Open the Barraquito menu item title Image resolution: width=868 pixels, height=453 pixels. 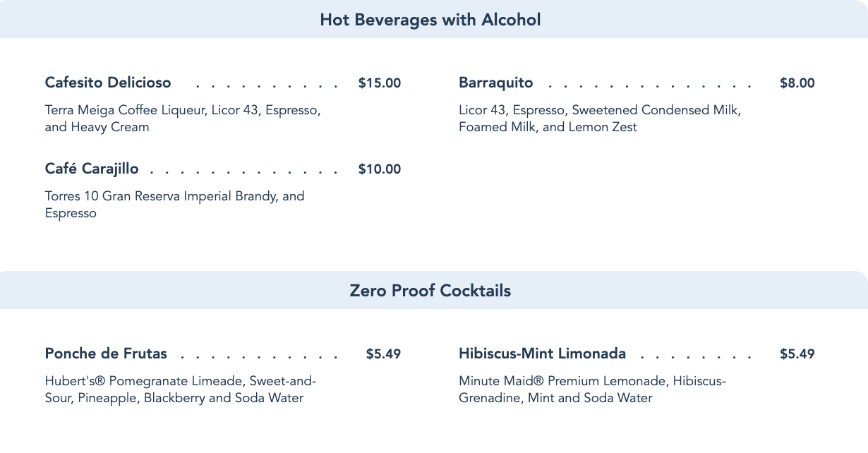point(495,83)
